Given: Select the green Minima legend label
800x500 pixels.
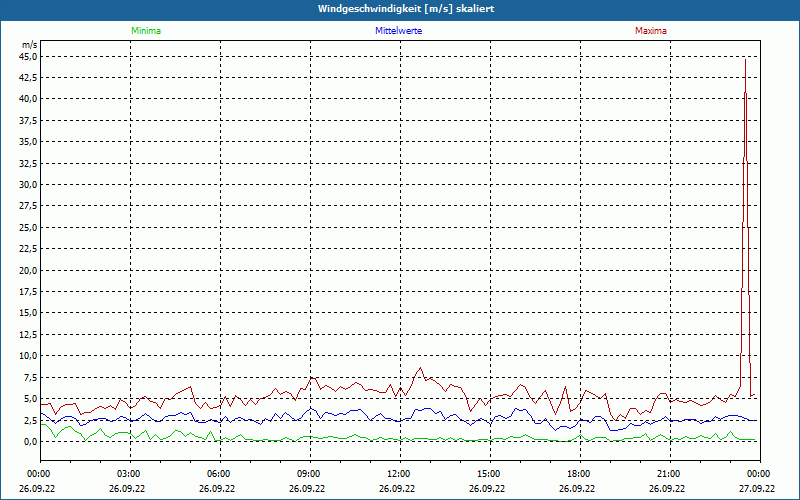Looking at the screenshot, I should (x=146, y=31).
